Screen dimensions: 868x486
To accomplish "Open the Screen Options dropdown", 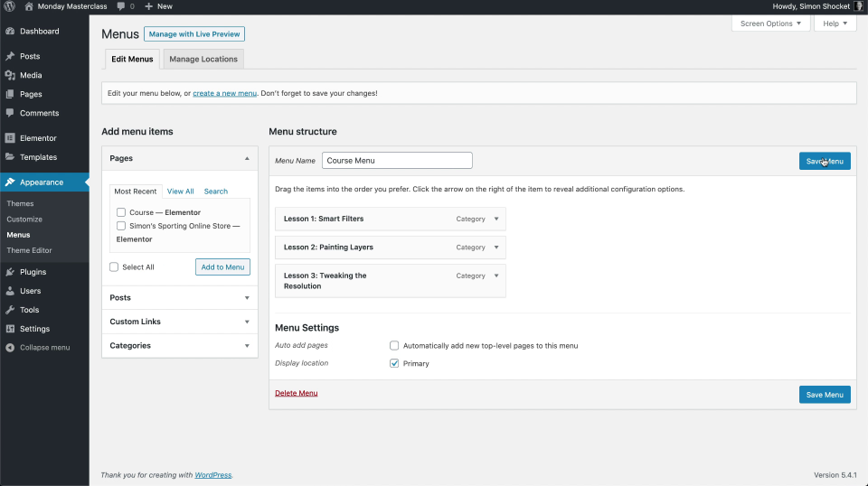I will 770,23.
